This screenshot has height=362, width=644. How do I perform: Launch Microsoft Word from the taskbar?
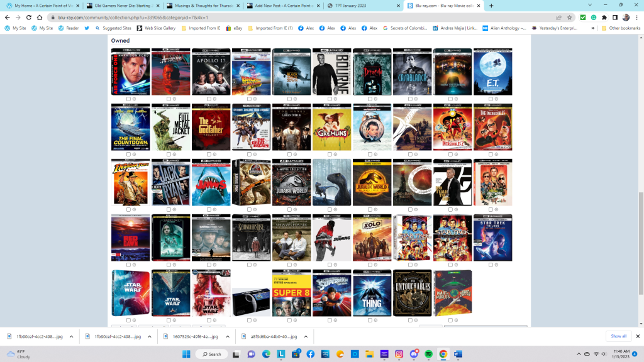(458, 354)
